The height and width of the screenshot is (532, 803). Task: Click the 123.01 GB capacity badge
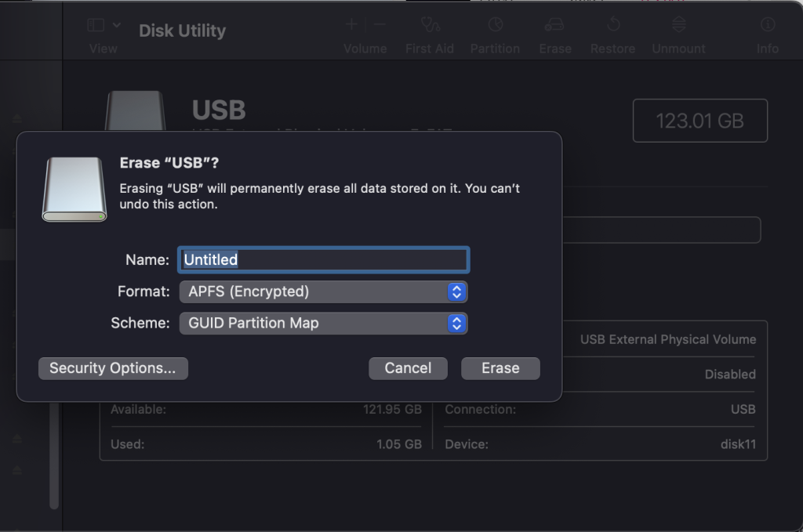coord(699,120)
